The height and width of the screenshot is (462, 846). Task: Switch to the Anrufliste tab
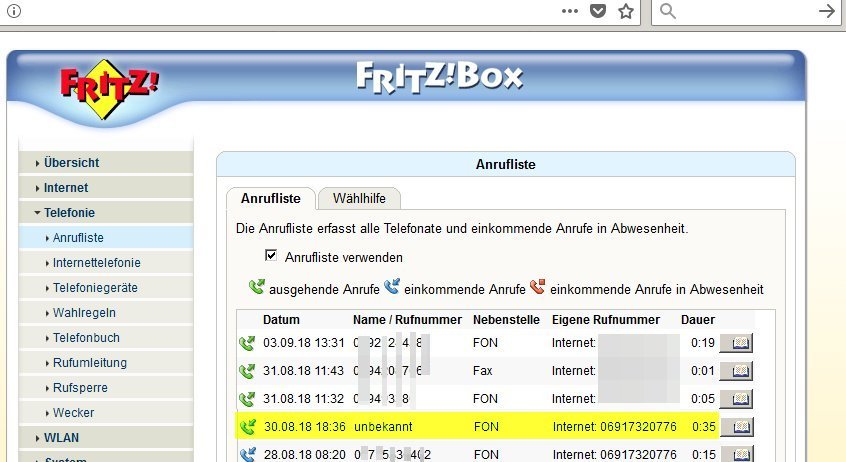click(x=271, y=199)
